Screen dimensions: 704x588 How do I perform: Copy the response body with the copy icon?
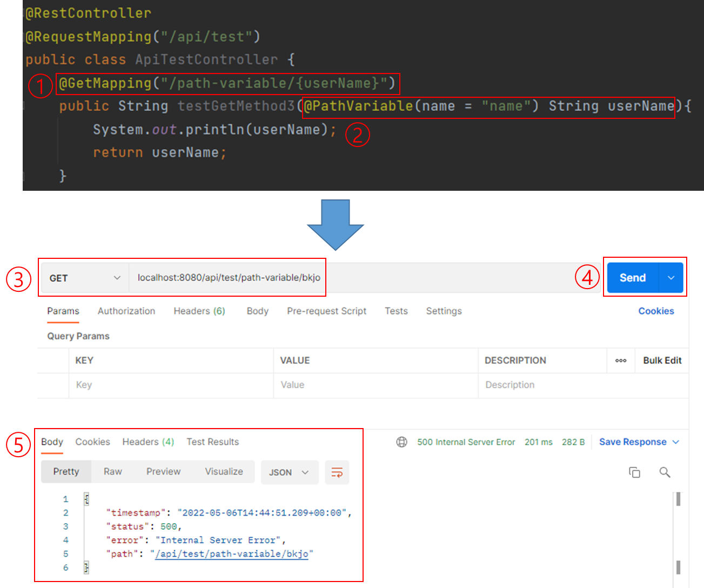(635, 472)
